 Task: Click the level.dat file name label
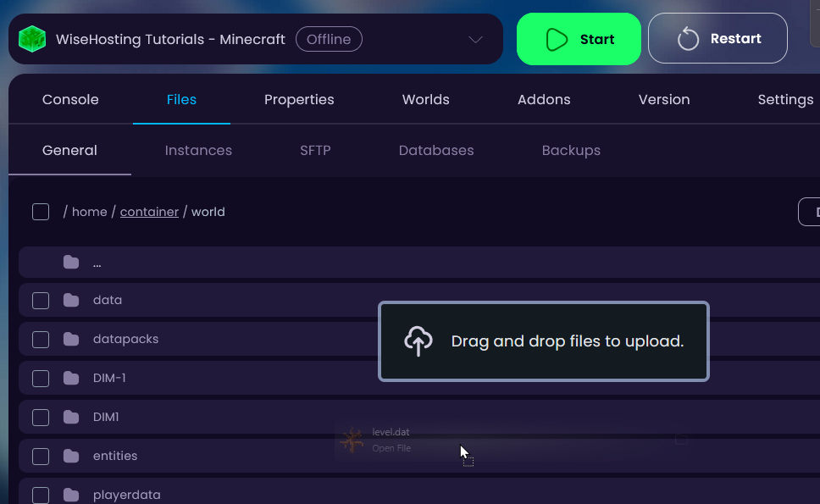[391, 432]
